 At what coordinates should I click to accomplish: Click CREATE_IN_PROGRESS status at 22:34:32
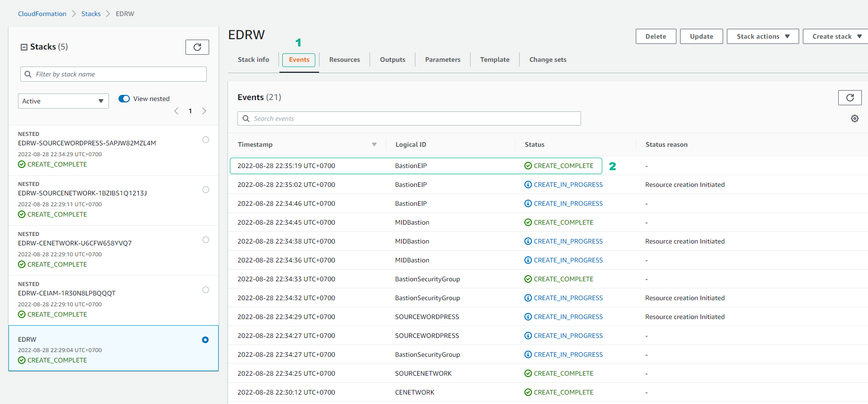[564, 298]
